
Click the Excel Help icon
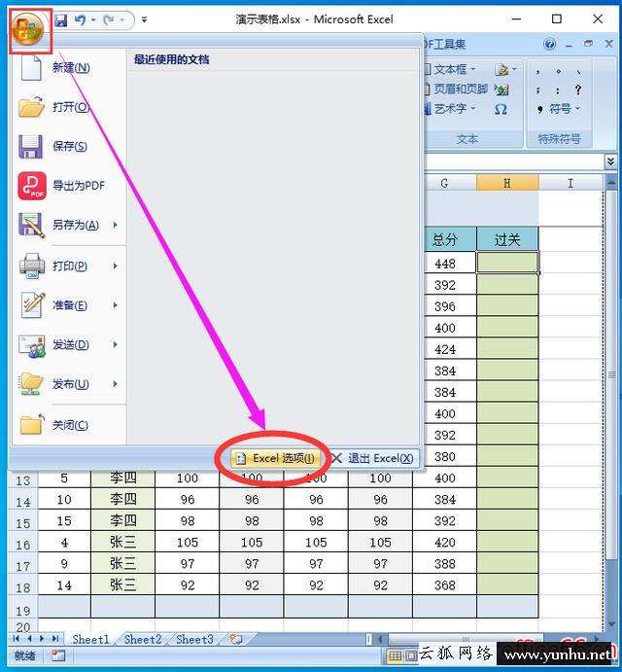[550, 44]
